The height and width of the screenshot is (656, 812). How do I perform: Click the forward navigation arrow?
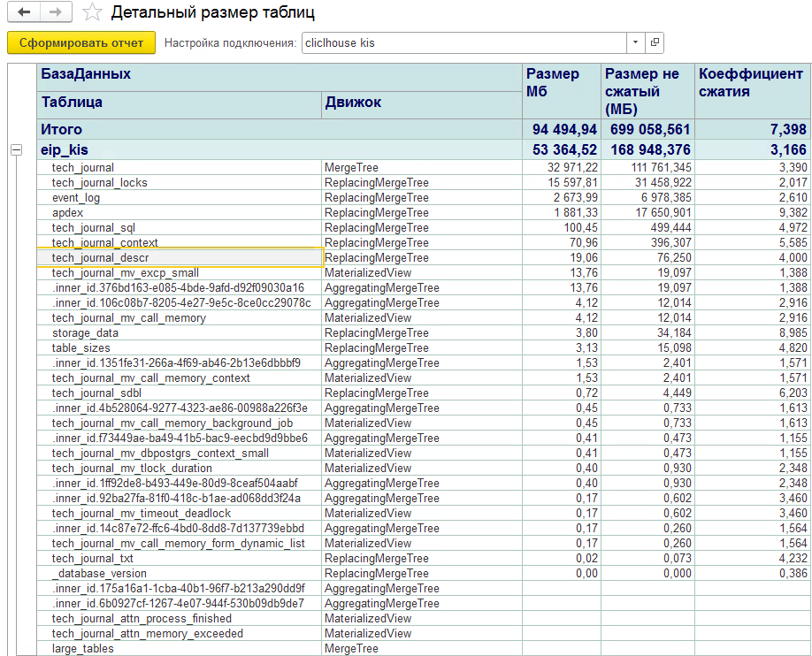56,12
